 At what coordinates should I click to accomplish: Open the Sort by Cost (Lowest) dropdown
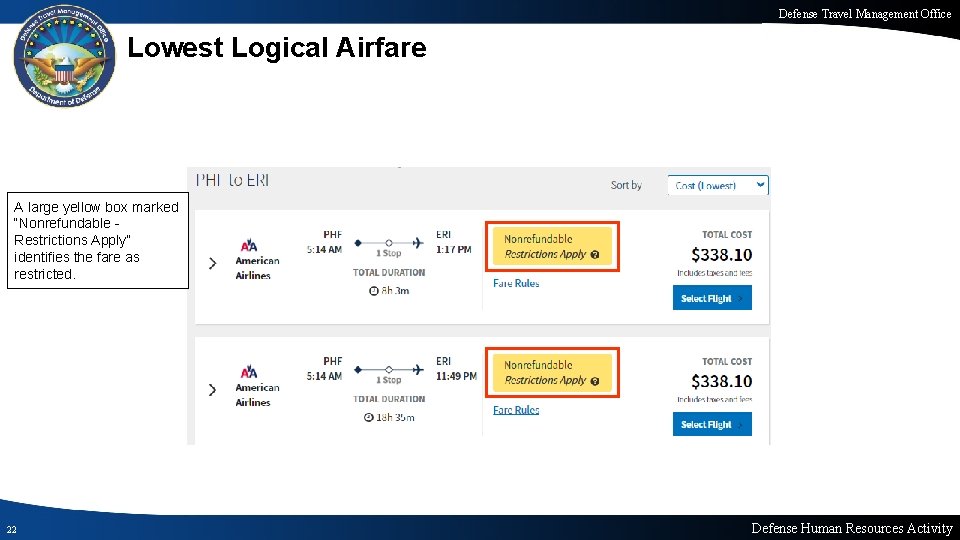point(717,185)
